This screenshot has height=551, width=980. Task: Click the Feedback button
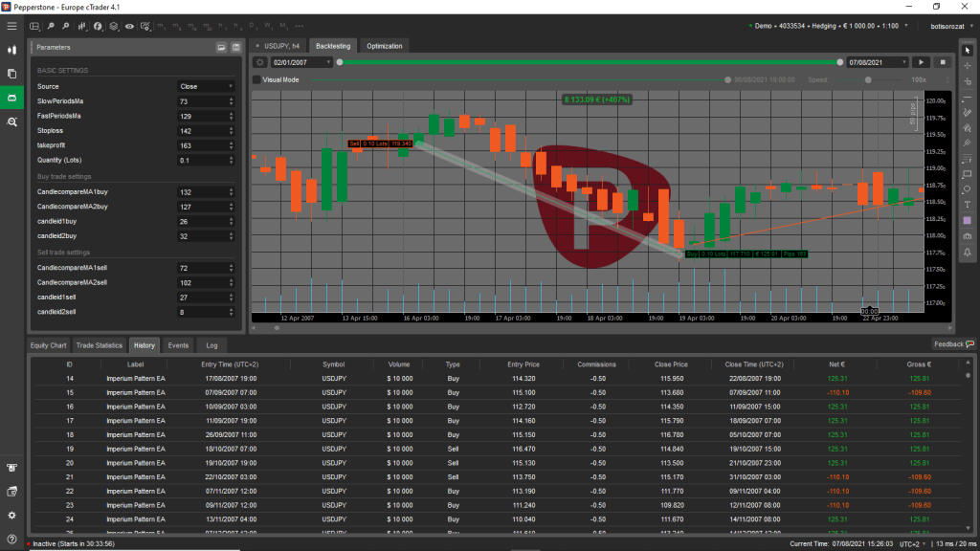[x=953, y=344]
